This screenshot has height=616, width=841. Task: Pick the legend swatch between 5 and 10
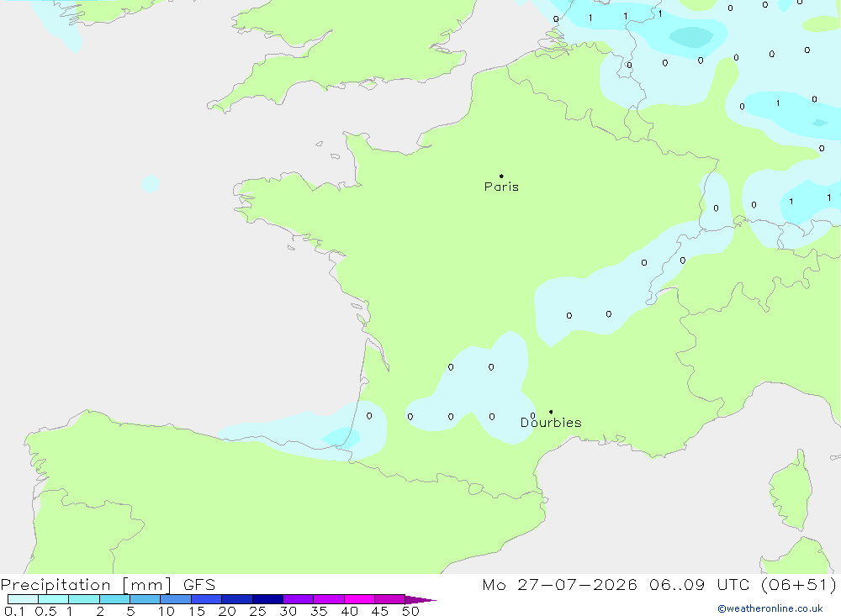tap(145, 599)
